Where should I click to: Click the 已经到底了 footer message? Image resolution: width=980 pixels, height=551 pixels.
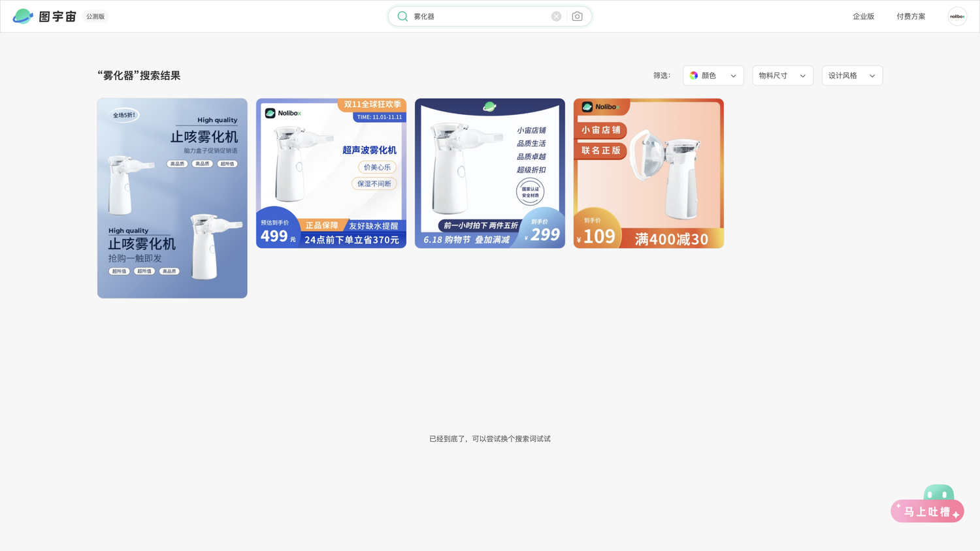[x=490, y=439]
